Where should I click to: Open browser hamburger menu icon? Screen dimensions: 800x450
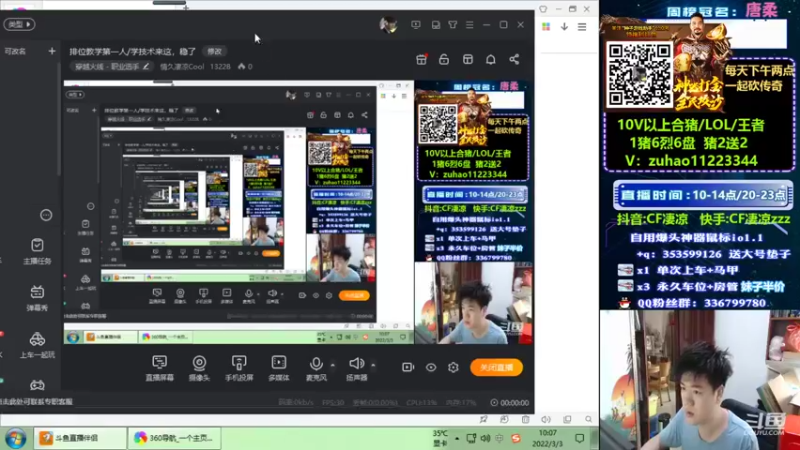click(582, 27)
